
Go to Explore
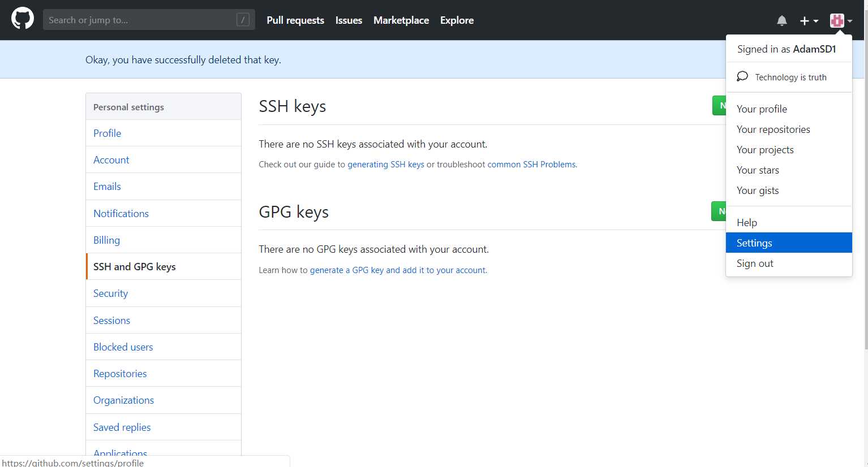(x=457, y=20)
